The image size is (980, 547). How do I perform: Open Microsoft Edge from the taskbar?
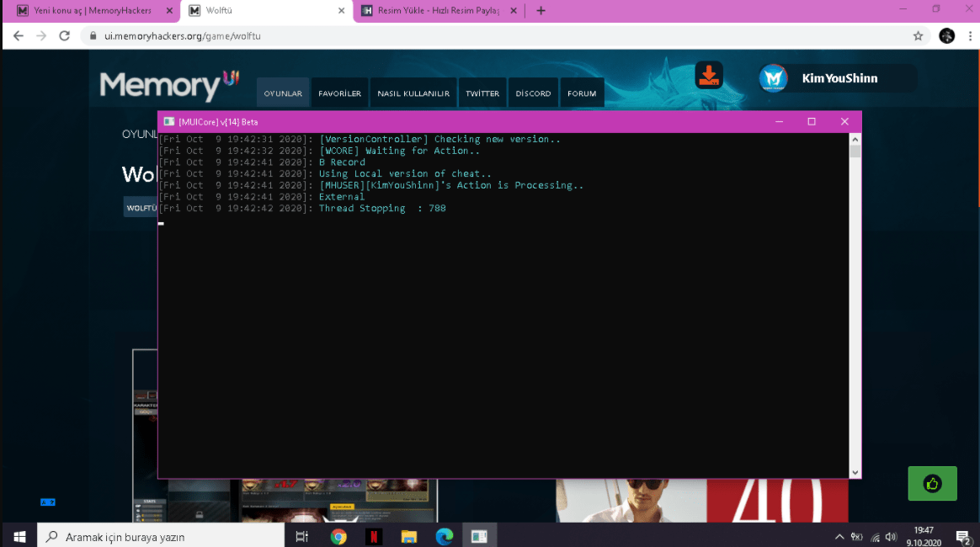point(444,536)
